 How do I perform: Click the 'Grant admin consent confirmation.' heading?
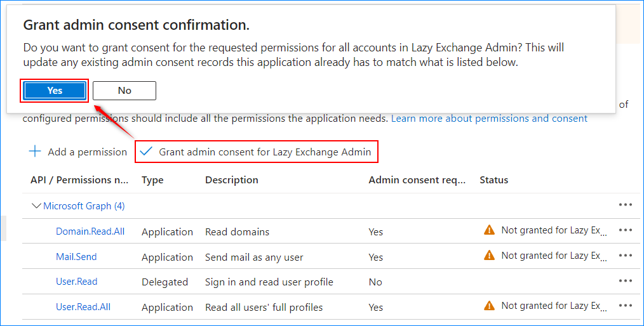[x=137, y=25]
